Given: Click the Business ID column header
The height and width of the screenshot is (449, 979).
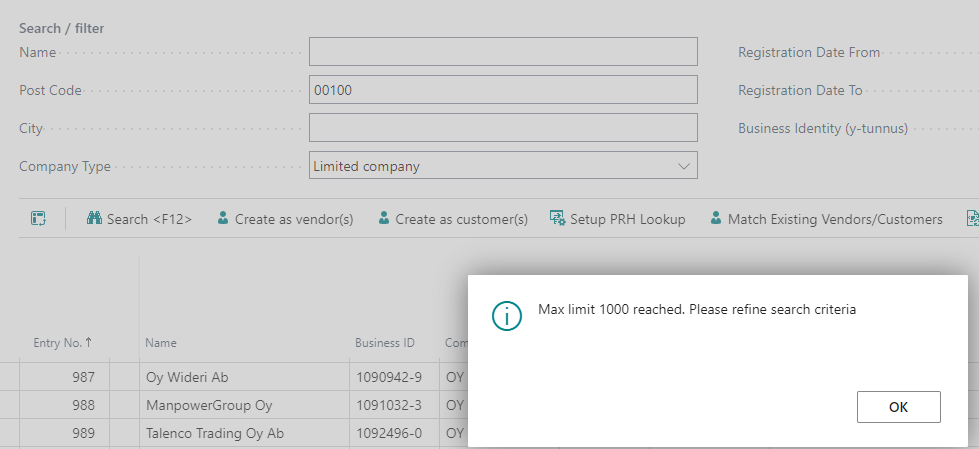Looking at the screenshot, I should click(385, 343).
